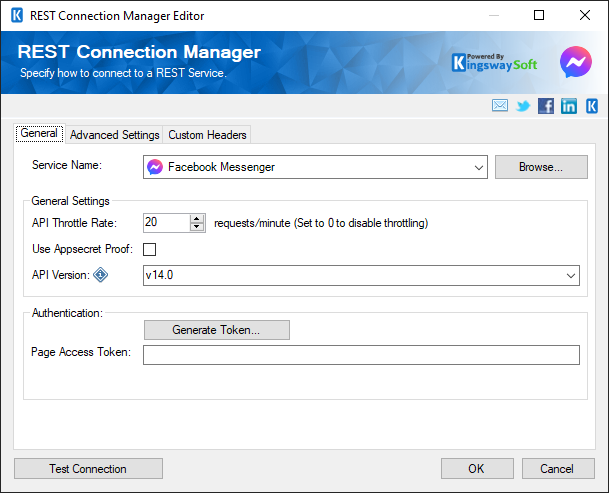This screenshot has width=609, height=493.
Task: Focus the Page Access Token field
Action: [361, 355]
